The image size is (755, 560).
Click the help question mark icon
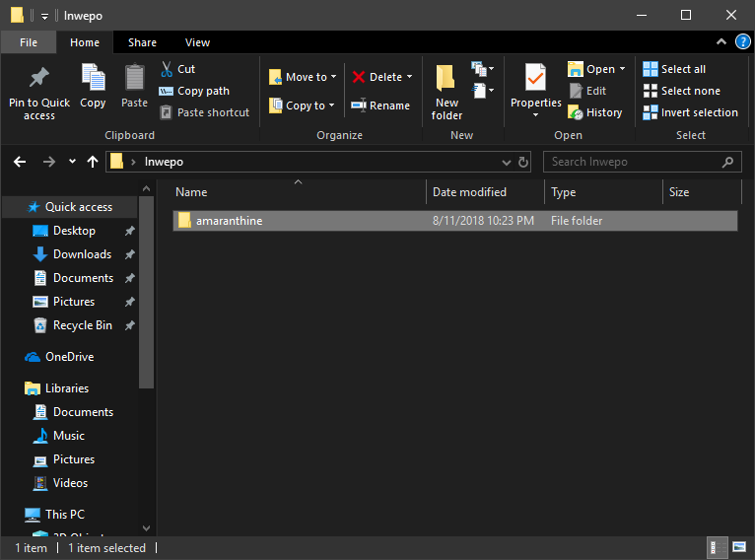click(x=743, y=42)
